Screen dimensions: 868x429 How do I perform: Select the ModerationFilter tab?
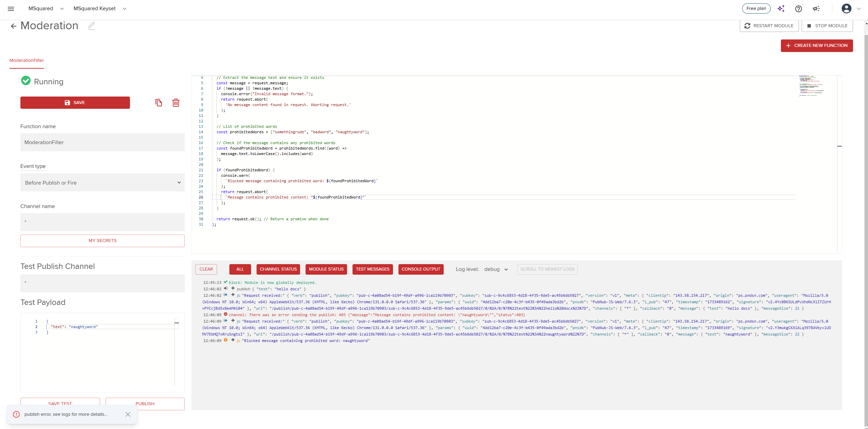pos(27,61)
